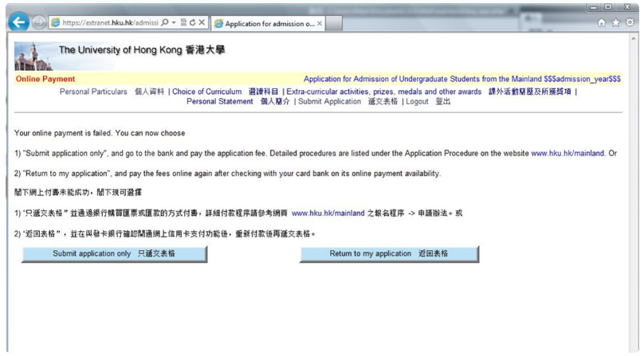Go to Choice of Curriculum section
644x356 pixels.
point(206,92)
